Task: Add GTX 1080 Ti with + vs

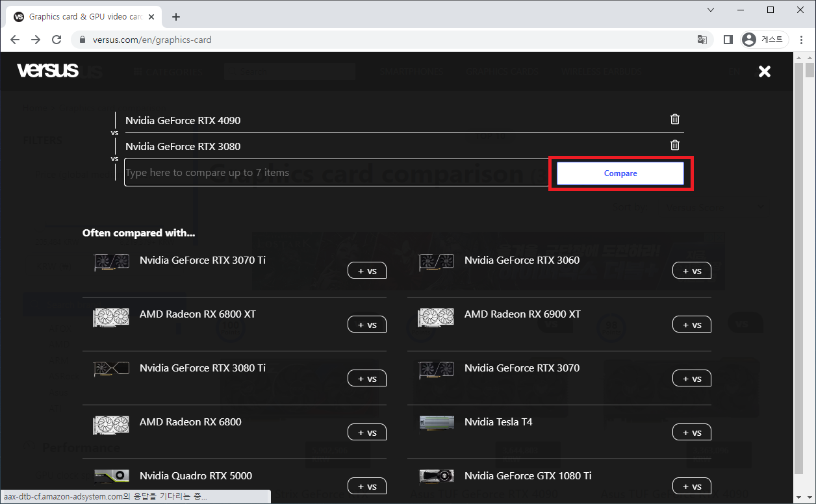Action: (x=692, y=486)
